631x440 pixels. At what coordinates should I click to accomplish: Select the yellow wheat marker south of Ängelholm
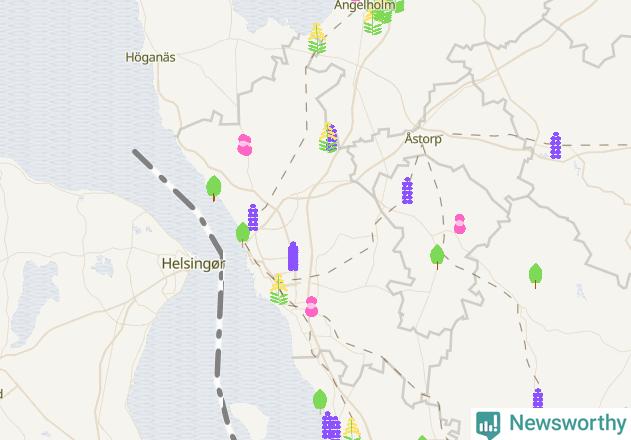(317, 39)
